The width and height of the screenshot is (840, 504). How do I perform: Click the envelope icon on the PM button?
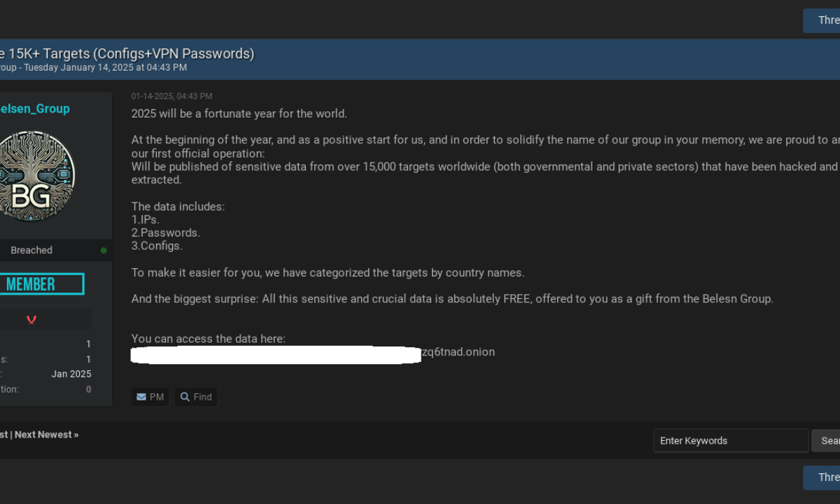(141, 397)
